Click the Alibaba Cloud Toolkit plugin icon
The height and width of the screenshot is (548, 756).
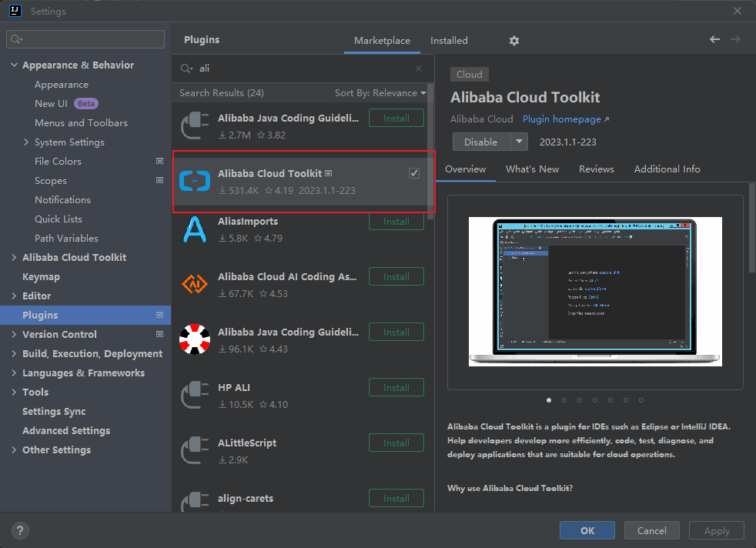[x=195, y=181]
